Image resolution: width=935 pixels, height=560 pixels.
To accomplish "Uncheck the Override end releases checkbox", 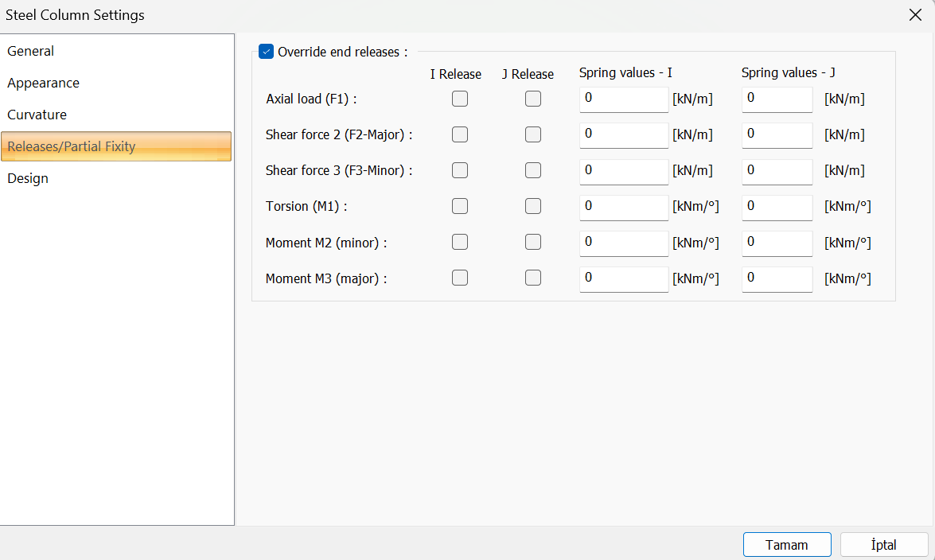I will pyautogui.click(x=266, y=52).
